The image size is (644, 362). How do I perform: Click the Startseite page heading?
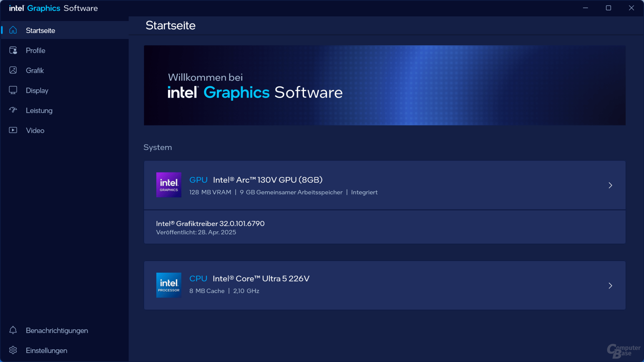tap(170, 25)
